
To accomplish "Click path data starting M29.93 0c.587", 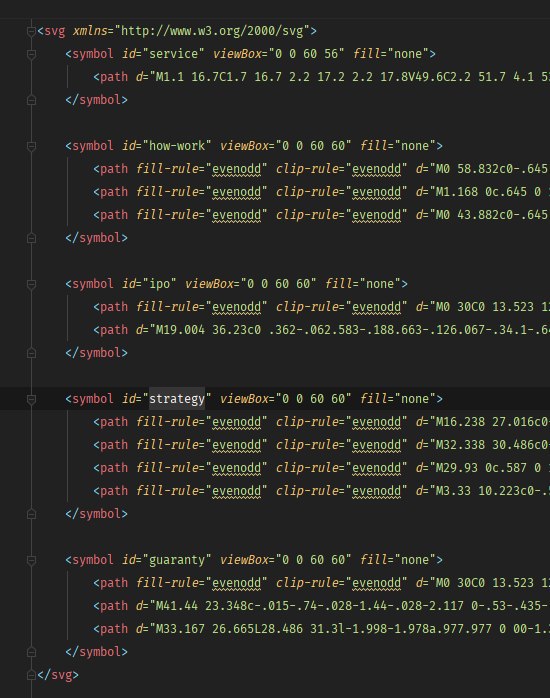I will click(492, 468).
